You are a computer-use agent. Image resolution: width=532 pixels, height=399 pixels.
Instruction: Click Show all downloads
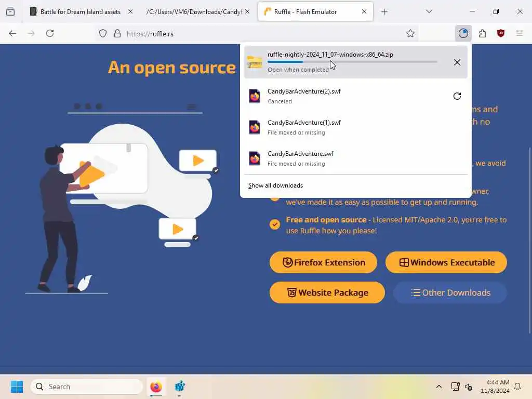click(x=275, y=185)
